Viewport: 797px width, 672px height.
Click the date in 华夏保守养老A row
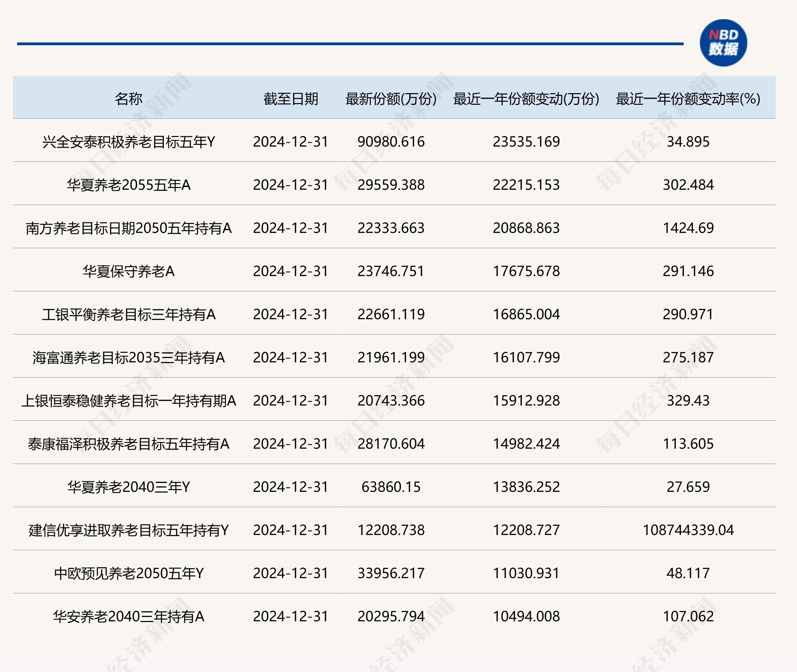(291, 271)
